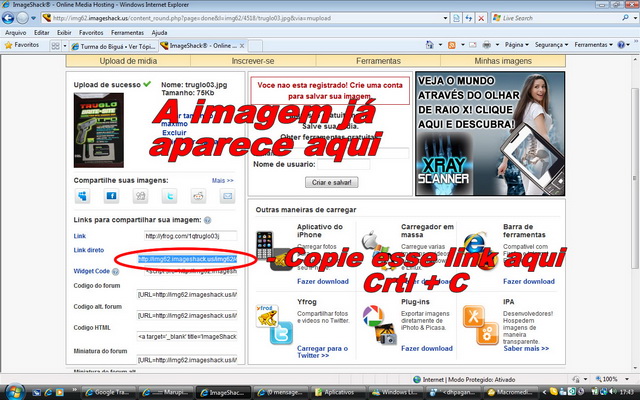Share image on Reddit icon

coord(198,196)
